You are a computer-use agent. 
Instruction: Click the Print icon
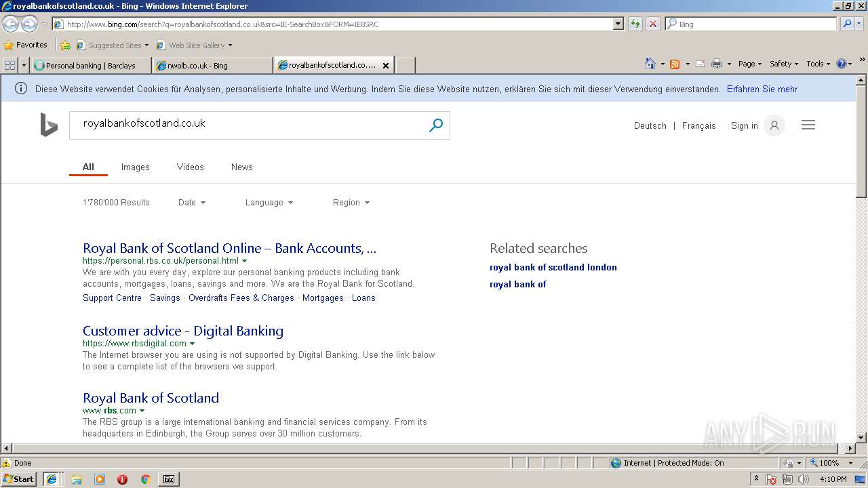pos(717,64)
